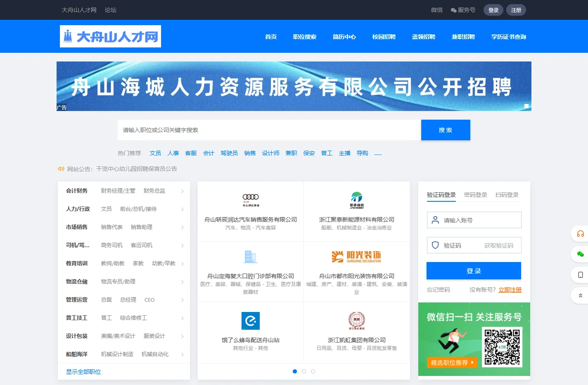
Task: Click the WeChat icon beside 服务号
Action: point(453,10)
